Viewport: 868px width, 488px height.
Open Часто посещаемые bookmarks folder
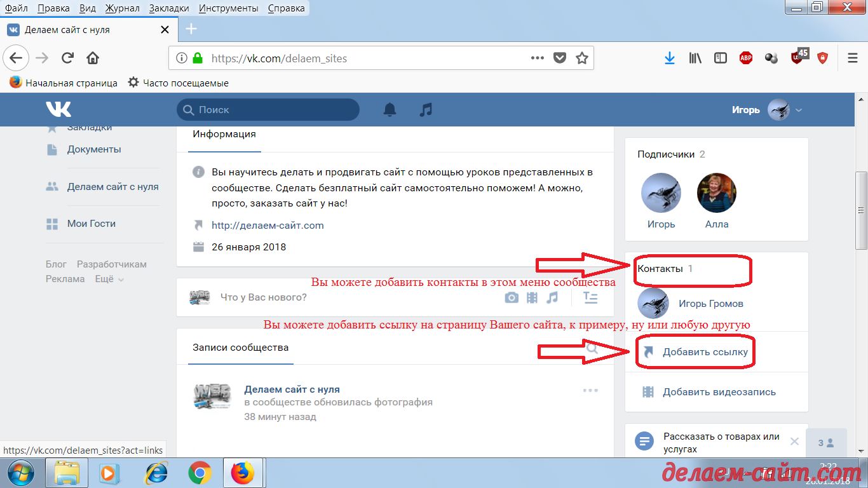click(179, 83)
